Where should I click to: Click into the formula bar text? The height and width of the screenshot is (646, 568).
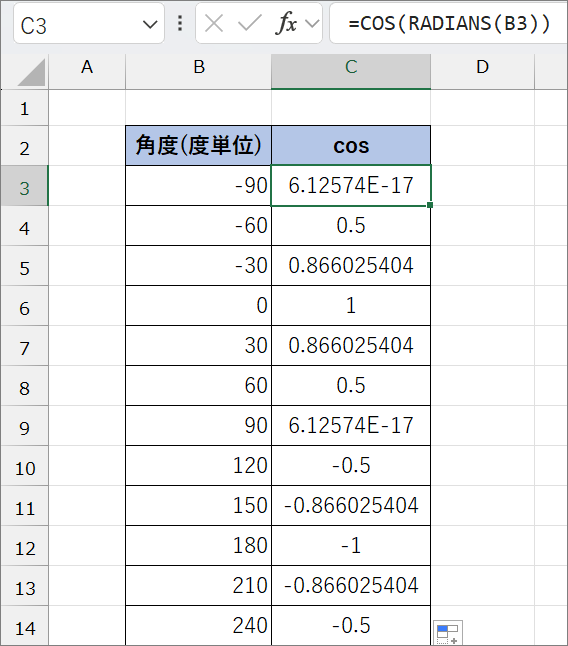[449, 23]
